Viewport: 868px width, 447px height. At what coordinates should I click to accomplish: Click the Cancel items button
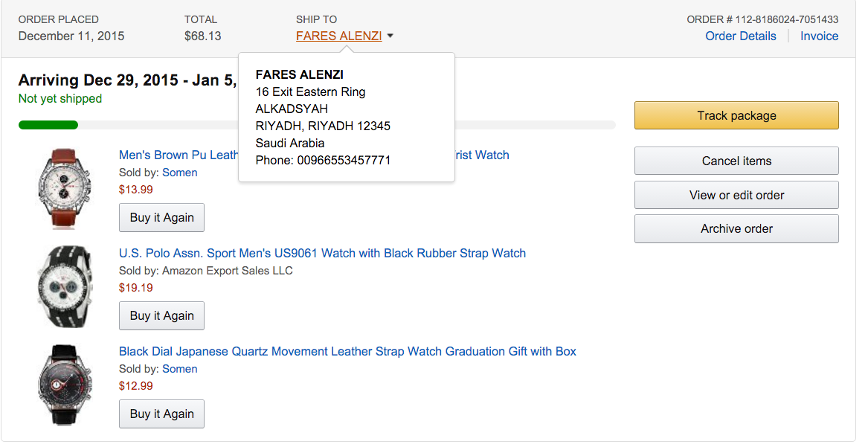click(x=736, y=161)
